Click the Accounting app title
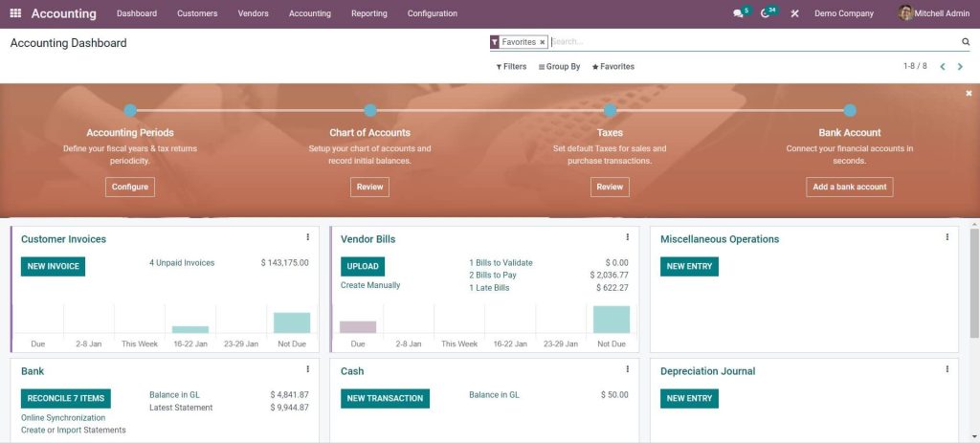The width and height of the screenshot is (980, 443). pos(64,13)
